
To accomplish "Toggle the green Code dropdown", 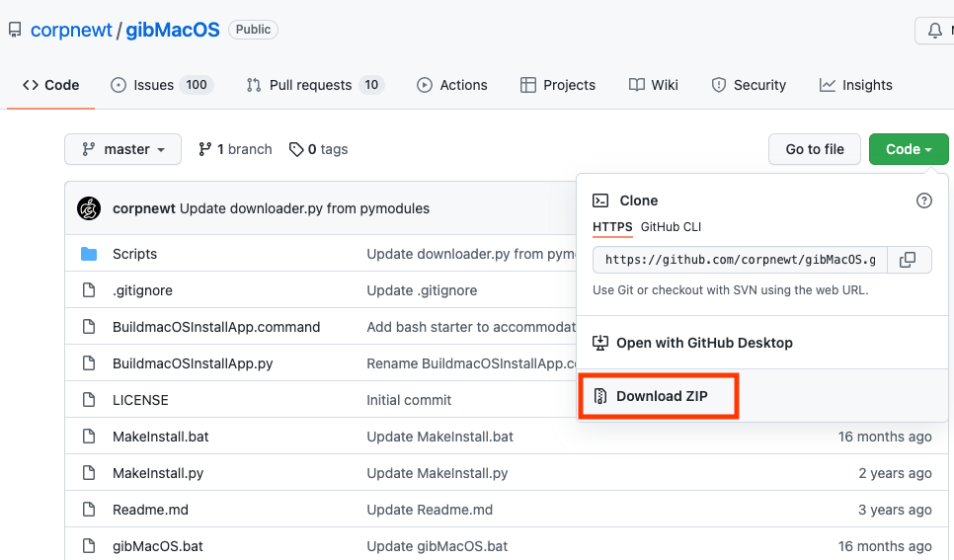I will pos(908,149).
